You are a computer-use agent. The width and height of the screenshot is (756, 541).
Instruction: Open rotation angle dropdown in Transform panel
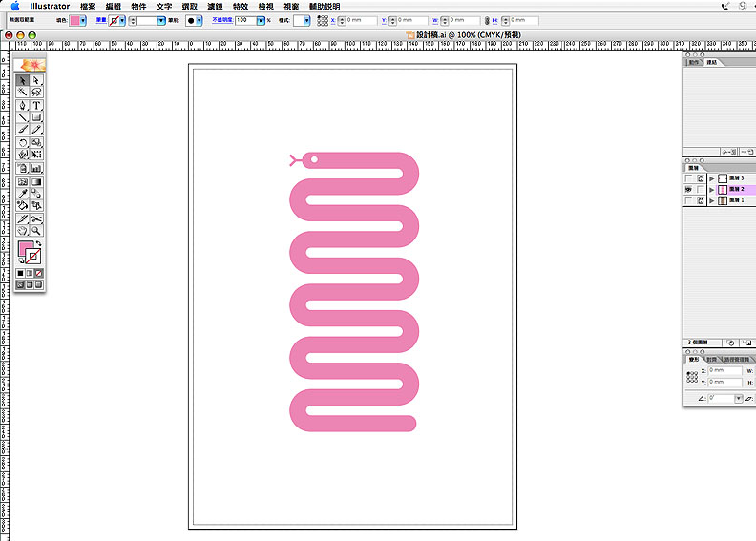(x=738, y=399)
